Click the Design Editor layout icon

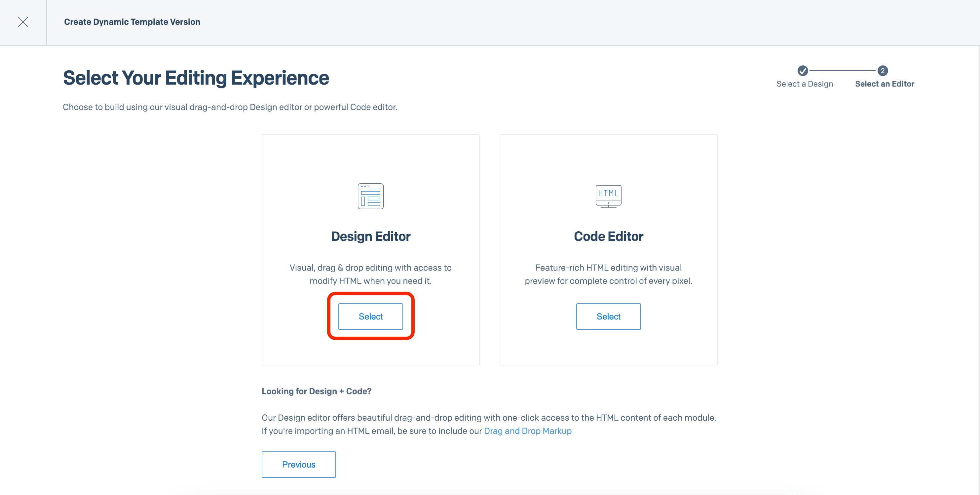point(370,196)
